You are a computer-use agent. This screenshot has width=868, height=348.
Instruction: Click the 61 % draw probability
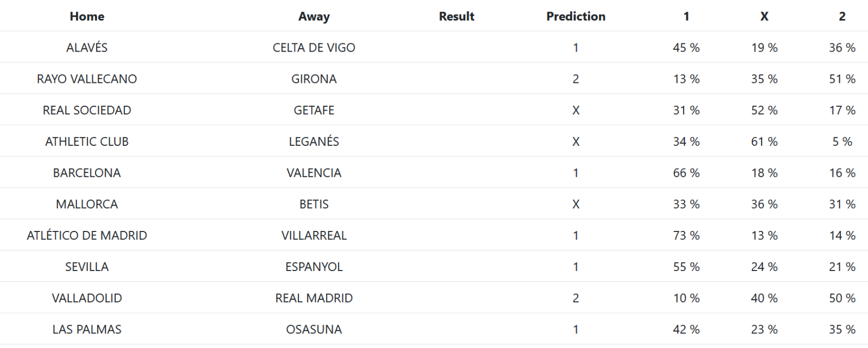(x=764, y=141)
